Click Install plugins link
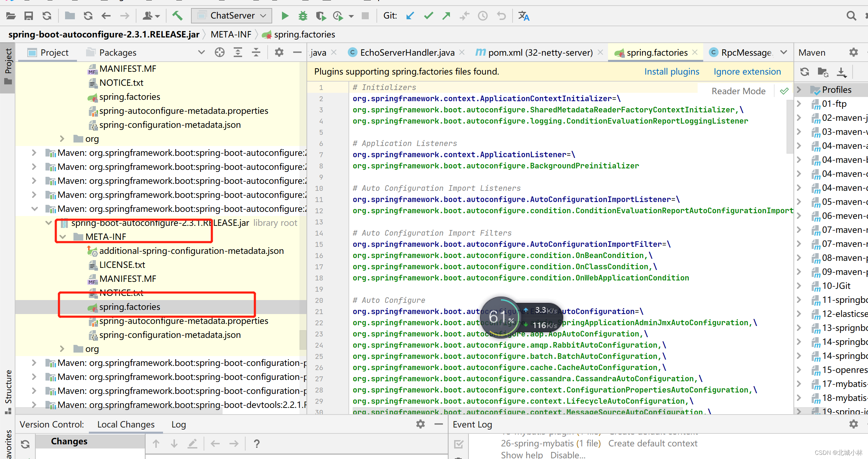 point(672,71)
